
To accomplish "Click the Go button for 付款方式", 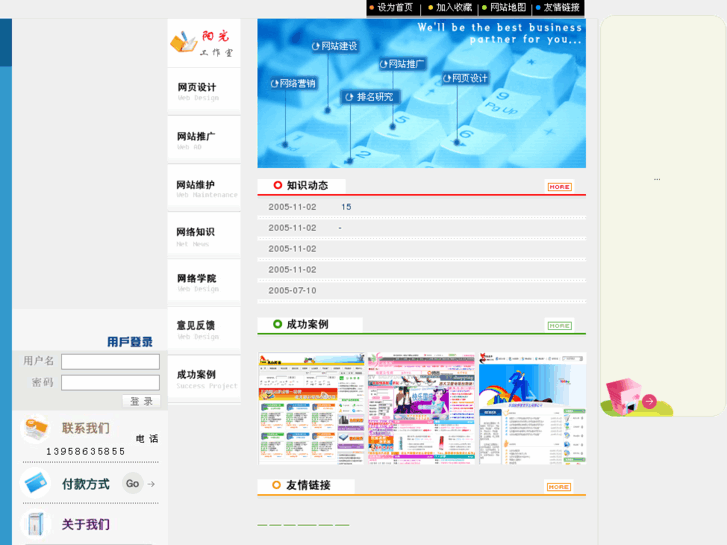I will pos(133,484).
